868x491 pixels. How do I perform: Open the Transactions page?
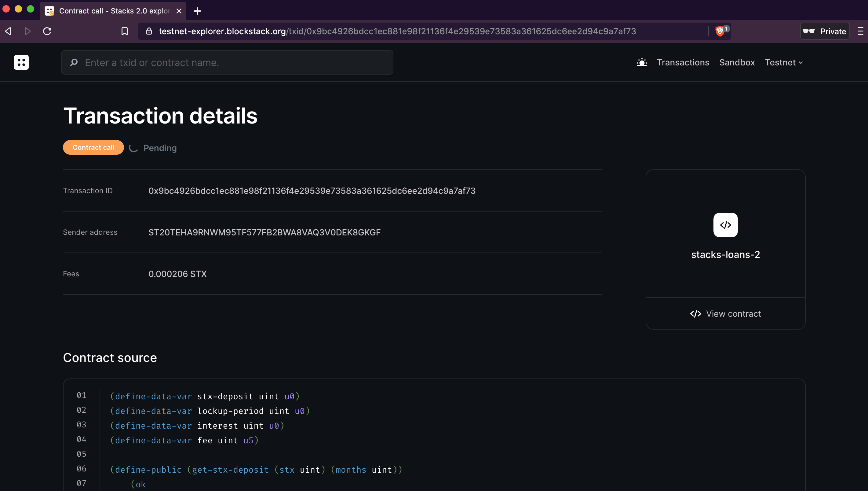[x=683, y=62]
